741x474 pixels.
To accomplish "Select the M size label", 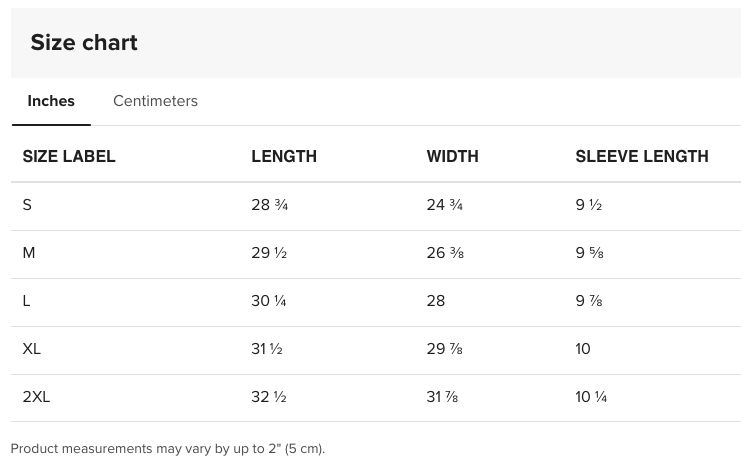I will coord(29,253).
